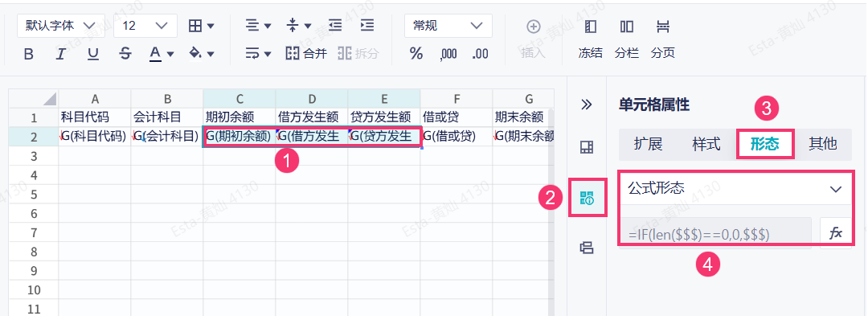This screenshot has width=868, height=316.
Task: Apply the font color button
Action: [x=155, y=54]
